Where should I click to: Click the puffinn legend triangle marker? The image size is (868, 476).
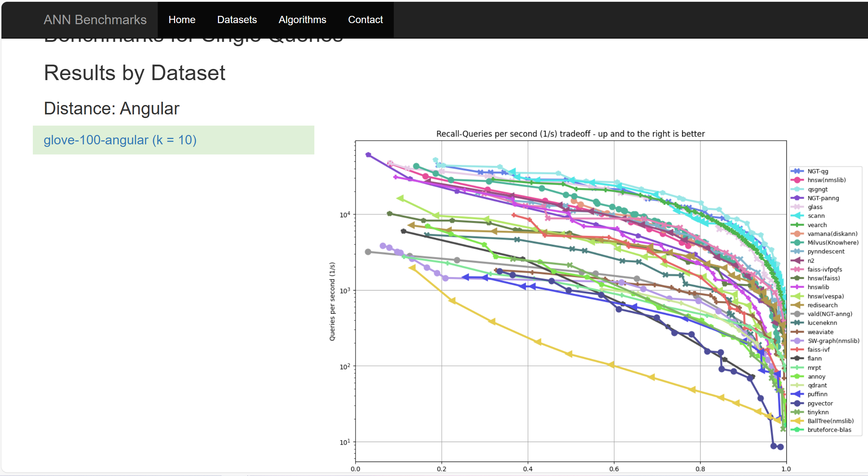(x=797, y=394)
